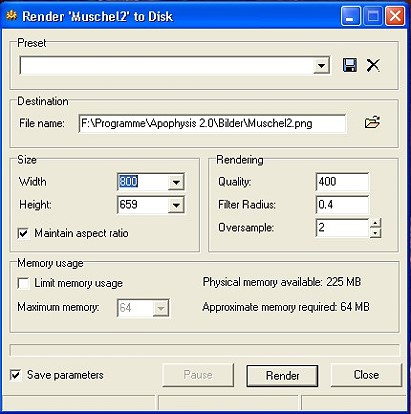Close the dialog with the red X
411x414 pixels.
(395, 16)
